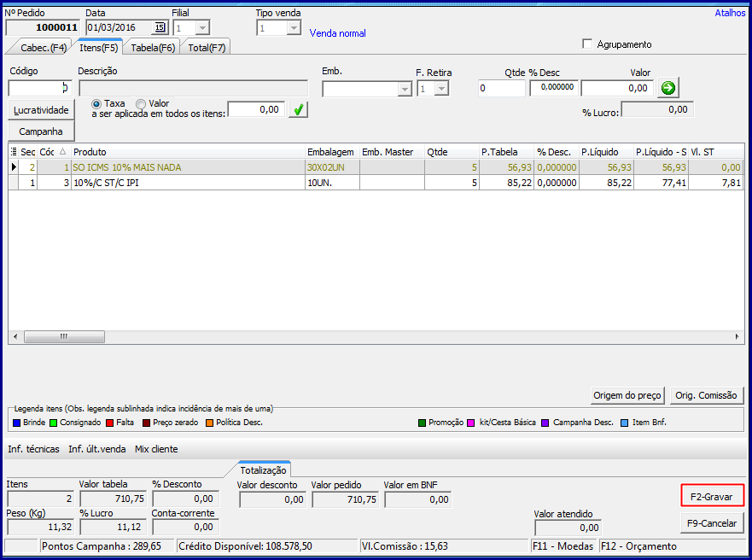Click the magenta kit/Cesta Básica swatch
This screenshot has width=752, height=560.
[x=471, y=423]
